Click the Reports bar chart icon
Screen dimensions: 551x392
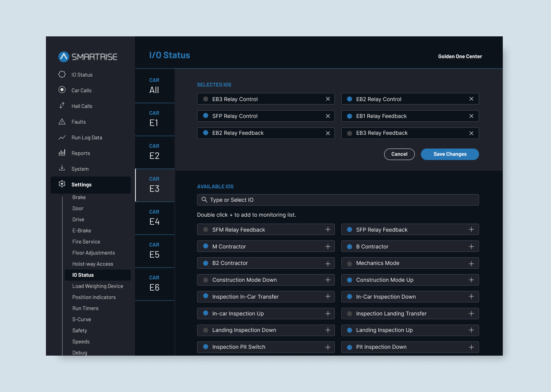coord(62,153)
